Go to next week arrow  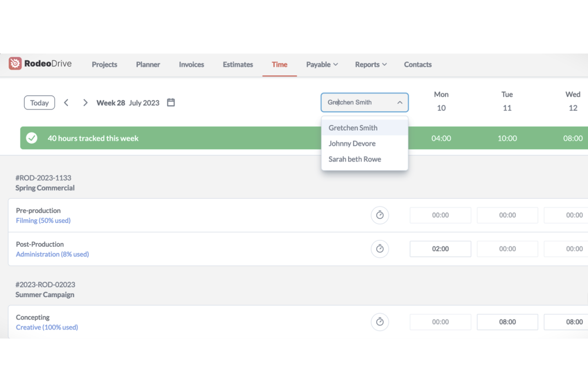85,102
